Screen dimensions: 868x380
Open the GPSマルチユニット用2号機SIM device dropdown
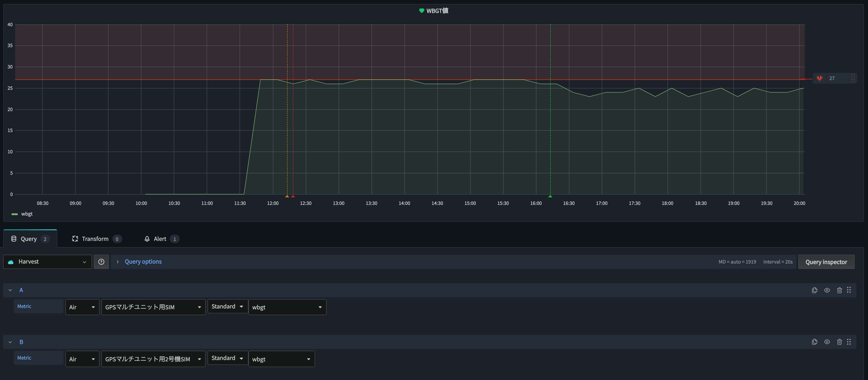[x=153, y=359]
